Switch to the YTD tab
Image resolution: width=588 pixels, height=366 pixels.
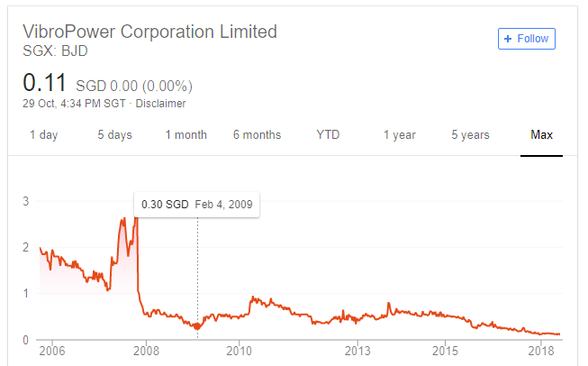click(328, 135)
